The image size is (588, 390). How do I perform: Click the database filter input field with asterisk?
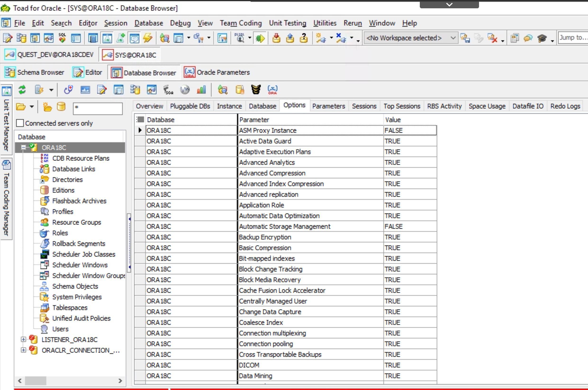point(98,108)
